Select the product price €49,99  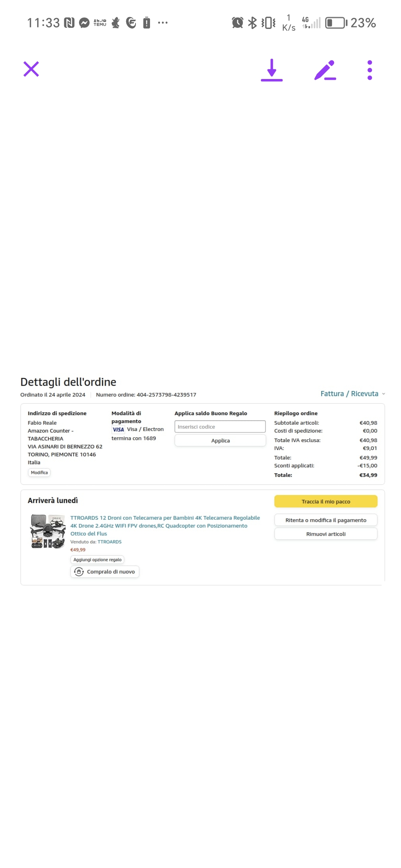[x=78, y=550]
